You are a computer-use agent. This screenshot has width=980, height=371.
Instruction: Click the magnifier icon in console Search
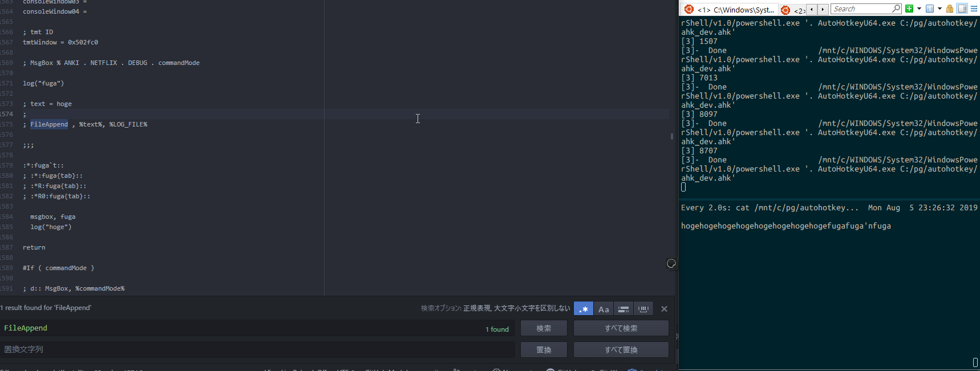point(896,9)
